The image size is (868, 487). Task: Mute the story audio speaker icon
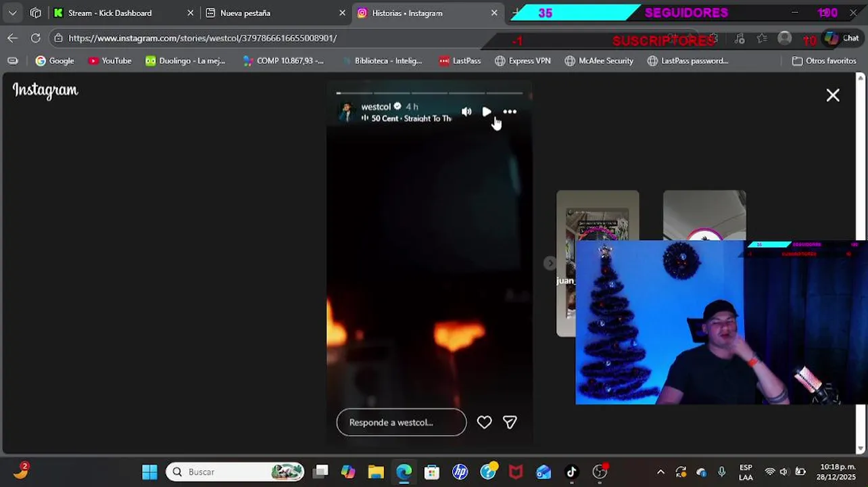tap(466, 112)
